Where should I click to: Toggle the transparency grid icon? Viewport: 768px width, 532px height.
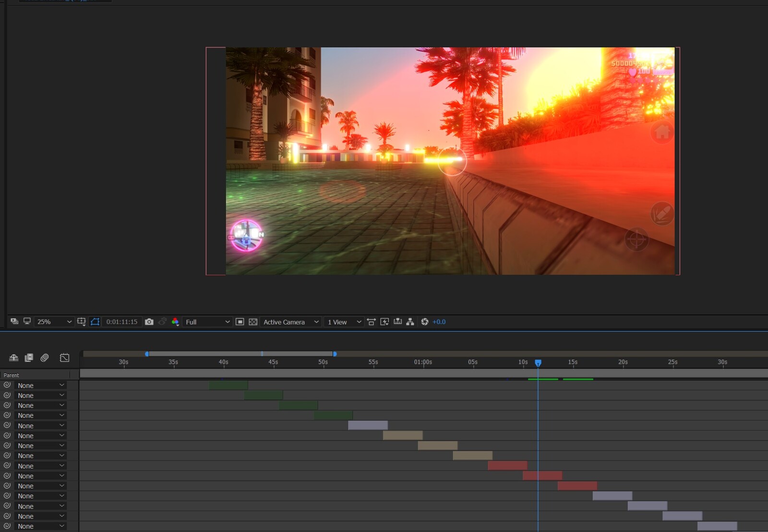point(253,322)
